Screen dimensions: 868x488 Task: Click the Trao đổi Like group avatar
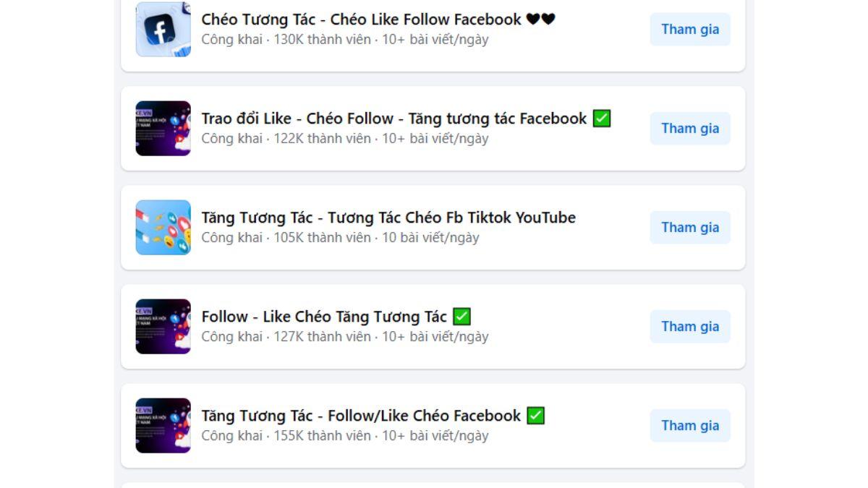pyautogui.click(x=163, y=128)
